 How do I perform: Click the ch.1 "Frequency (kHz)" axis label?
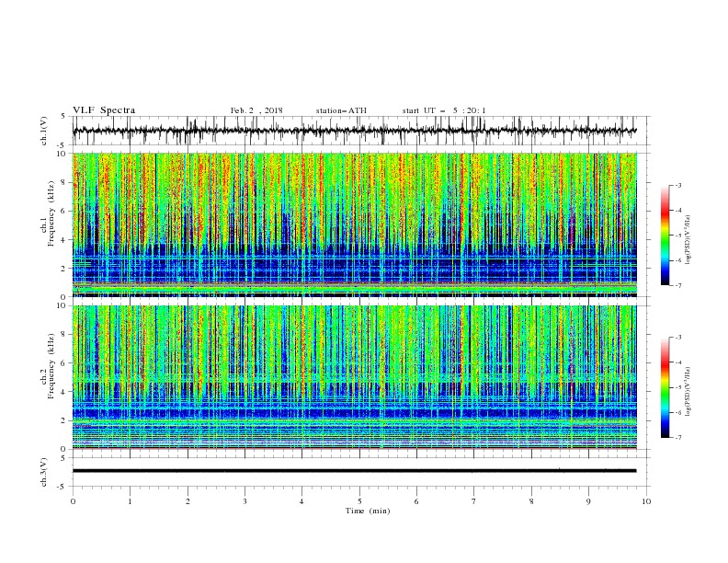[x=51, y=214]
